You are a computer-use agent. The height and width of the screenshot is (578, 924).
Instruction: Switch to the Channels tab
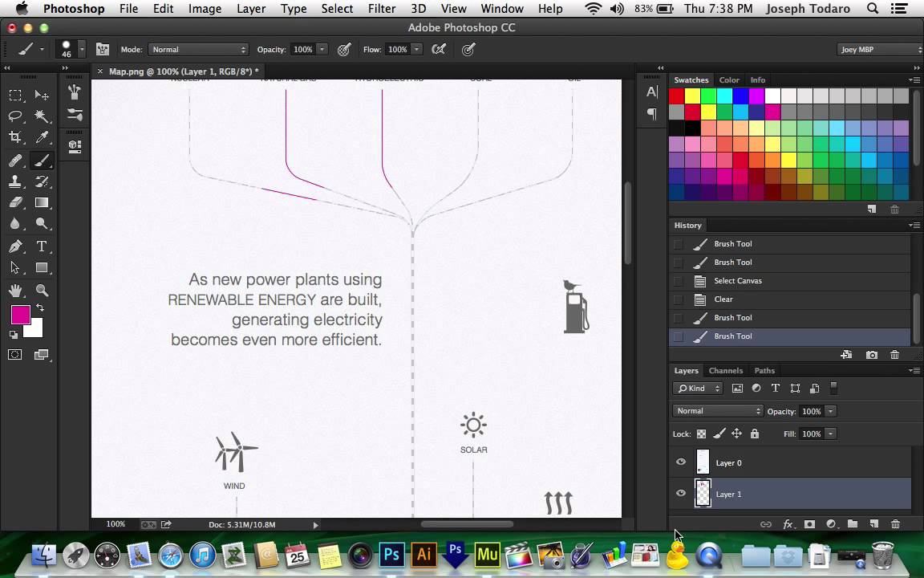[x=725, y=370]
